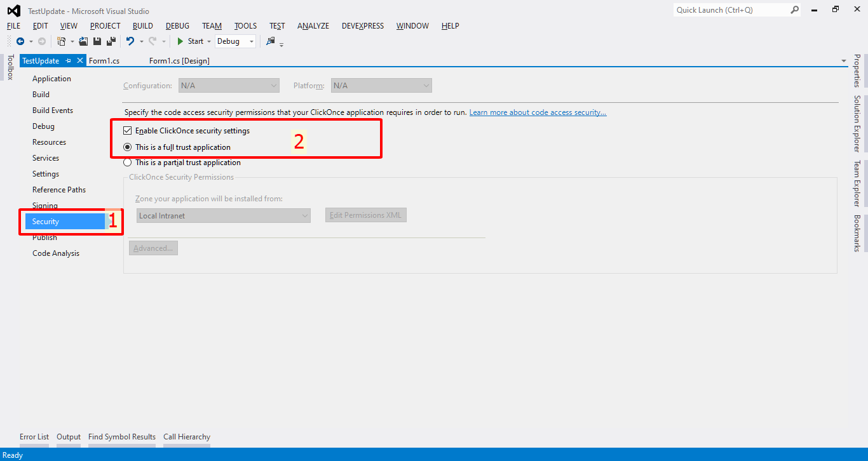Click the Save All icon
Image resolution: width=868 pixels, height=461 pixels.
pos(111,41)
